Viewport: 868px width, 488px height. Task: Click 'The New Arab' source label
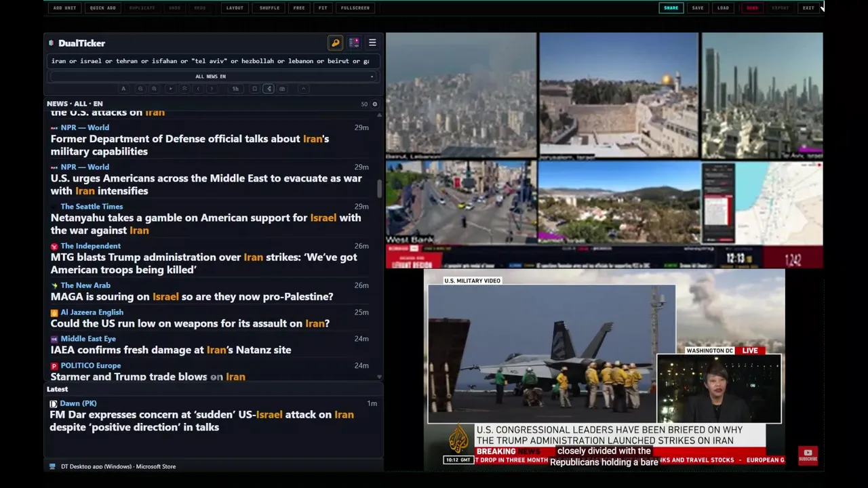[85, 285]
